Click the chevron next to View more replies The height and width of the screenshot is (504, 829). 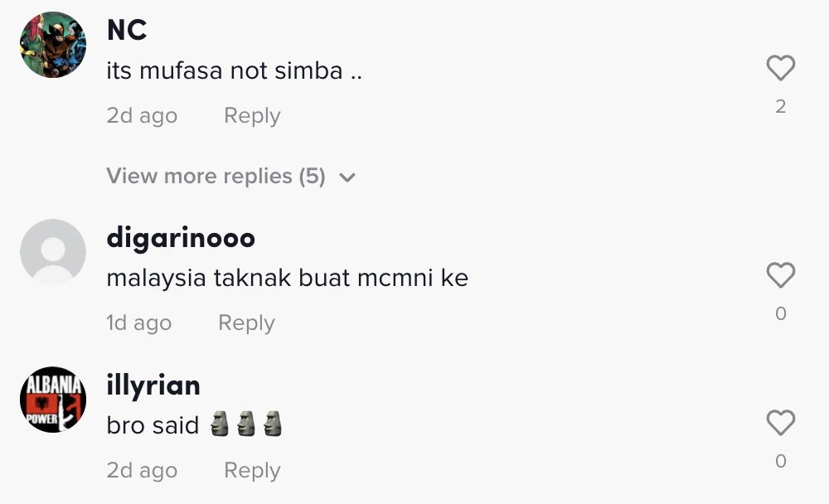click(347, 177)
